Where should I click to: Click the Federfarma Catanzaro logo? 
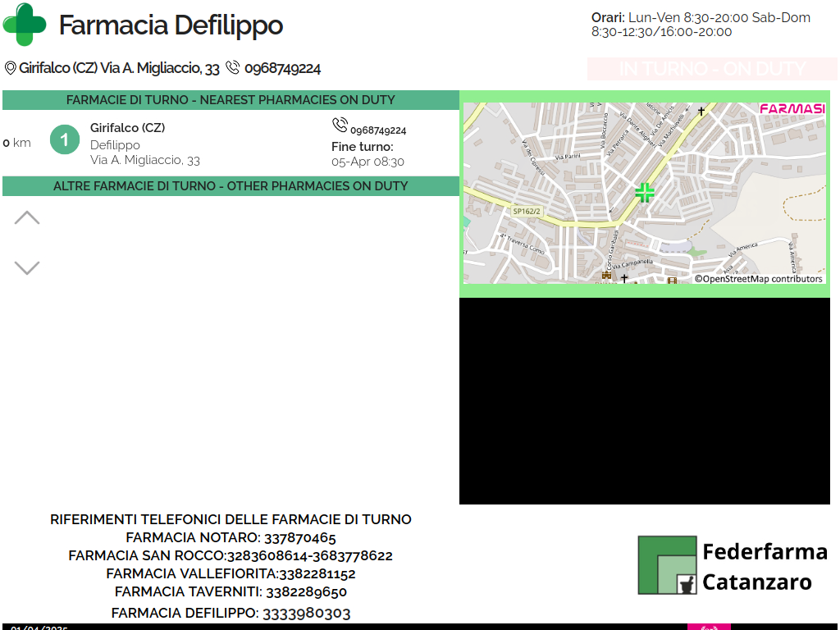pyautogui.click(x=733, y=565)
